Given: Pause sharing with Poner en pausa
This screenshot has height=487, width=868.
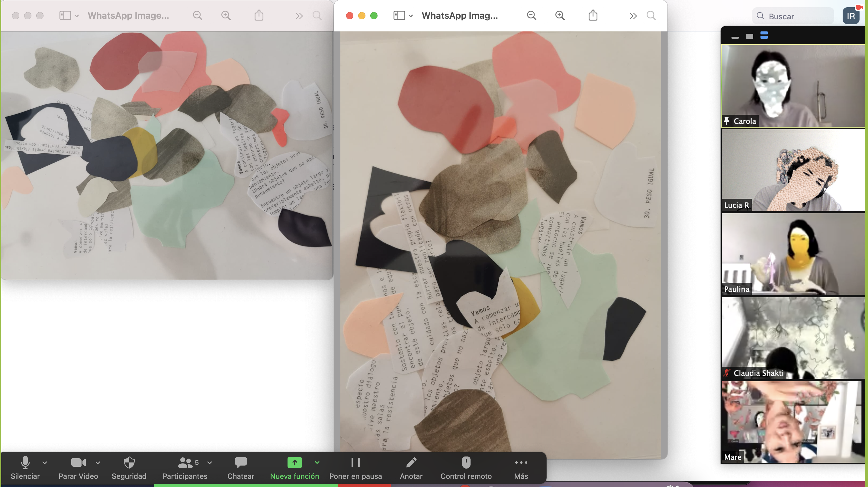Looking at the screenshot, I should point(355,467).
